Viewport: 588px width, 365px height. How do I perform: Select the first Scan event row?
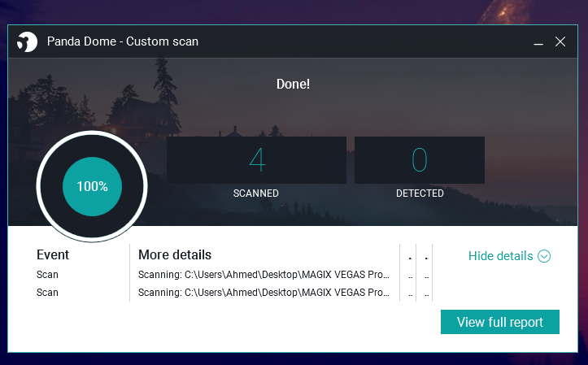[47, 275]
